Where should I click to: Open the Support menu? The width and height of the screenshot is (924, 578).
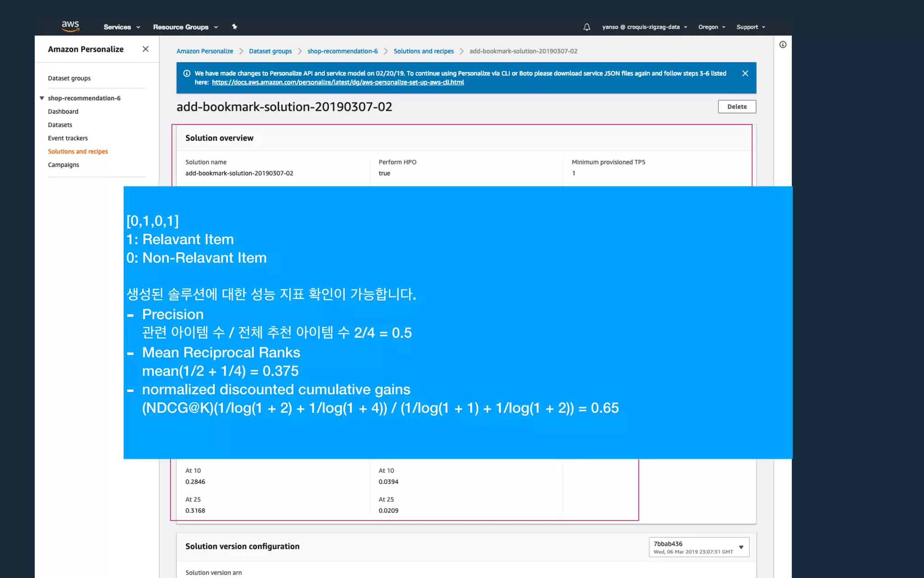[751, 27]
